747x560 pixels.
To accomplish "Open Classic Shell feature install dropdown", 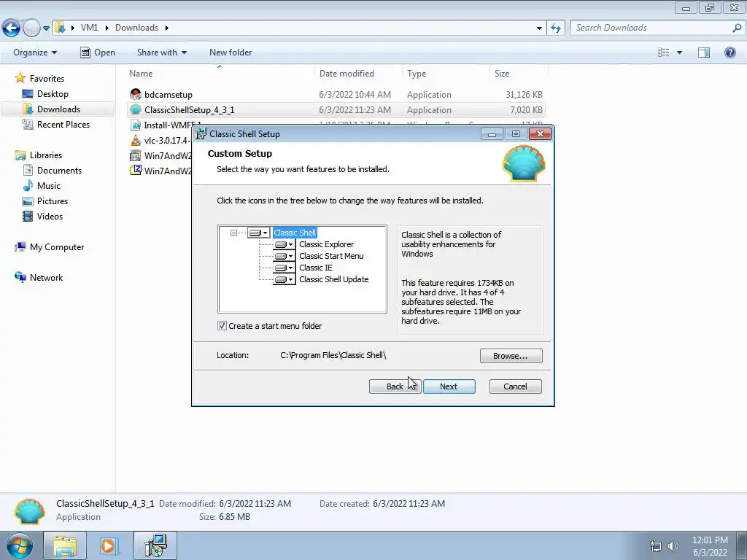I will pyautogui.click(x=259, y=233).
